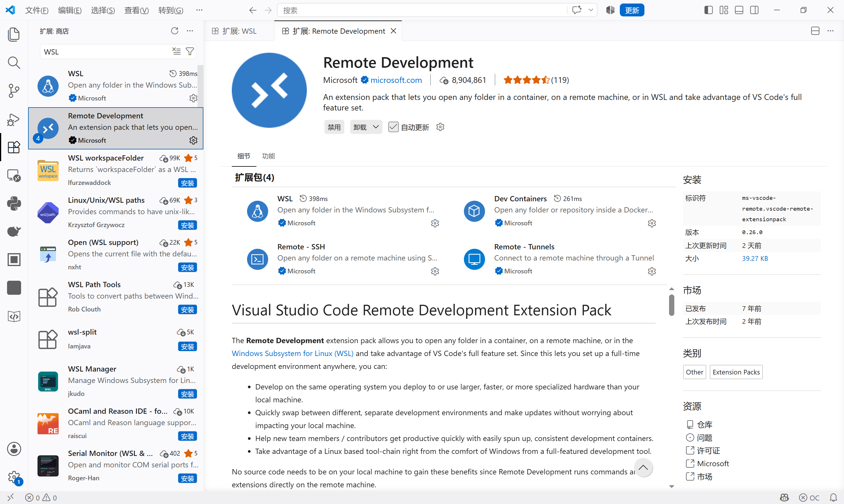The width and height of the screenshot is (844, 504).
Task: Open the Extensions view icon
Action: 14,147
